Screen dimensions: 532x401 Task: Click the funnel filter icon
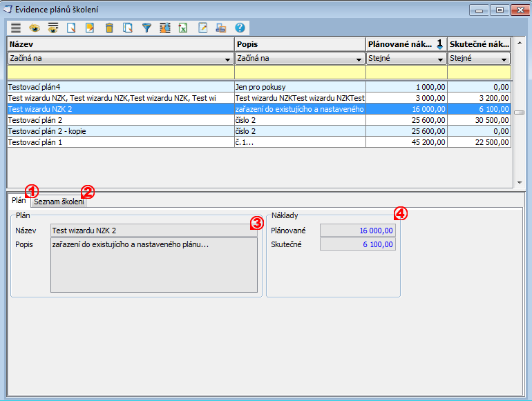pyautogui.click(x=146, y=28)
